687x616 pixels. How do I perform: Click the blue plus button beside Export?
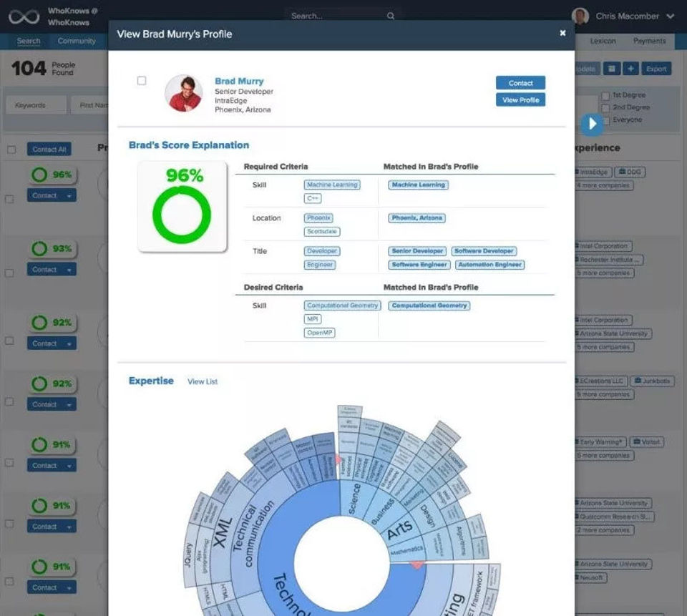(630, 69)
